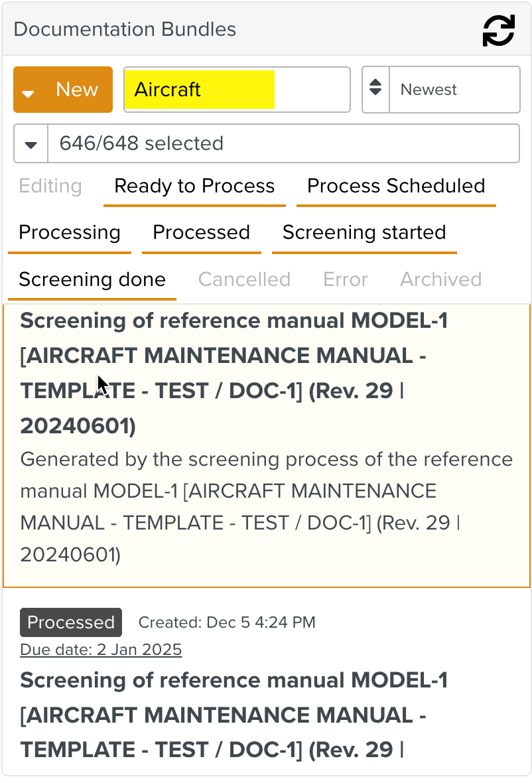Toggle the Processed status filter
The image size is (532, 783).
(201, 233)
